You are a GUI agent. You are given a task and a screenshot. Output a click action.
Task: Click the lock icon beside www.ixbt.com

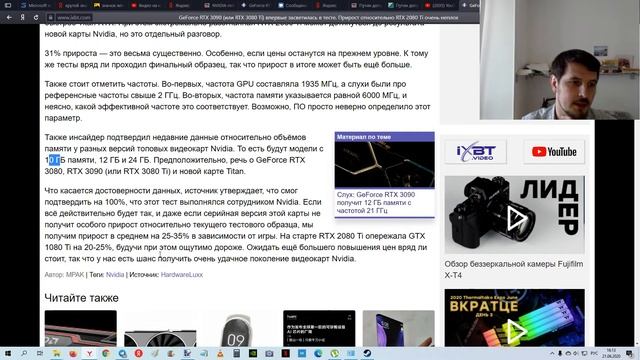pyautogui.click(x=51, y=18)
